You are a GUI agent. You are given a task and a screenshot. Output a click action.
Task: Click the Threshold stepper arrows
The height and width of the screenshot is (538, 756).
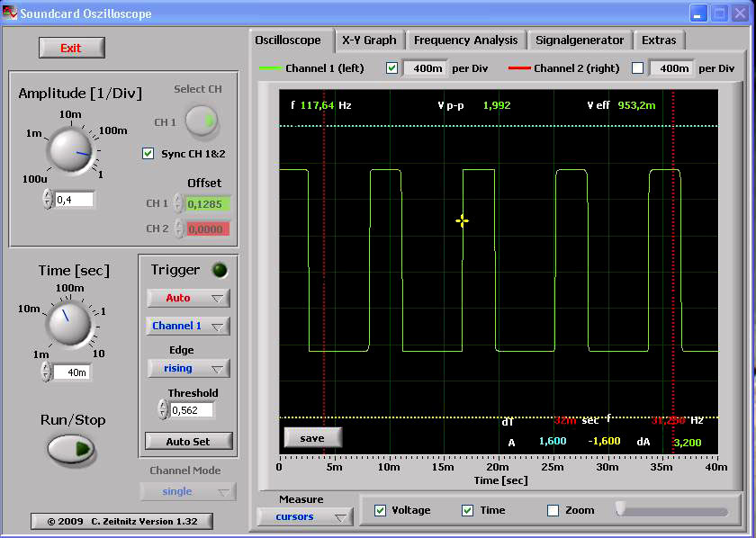(x=163, y=409)
